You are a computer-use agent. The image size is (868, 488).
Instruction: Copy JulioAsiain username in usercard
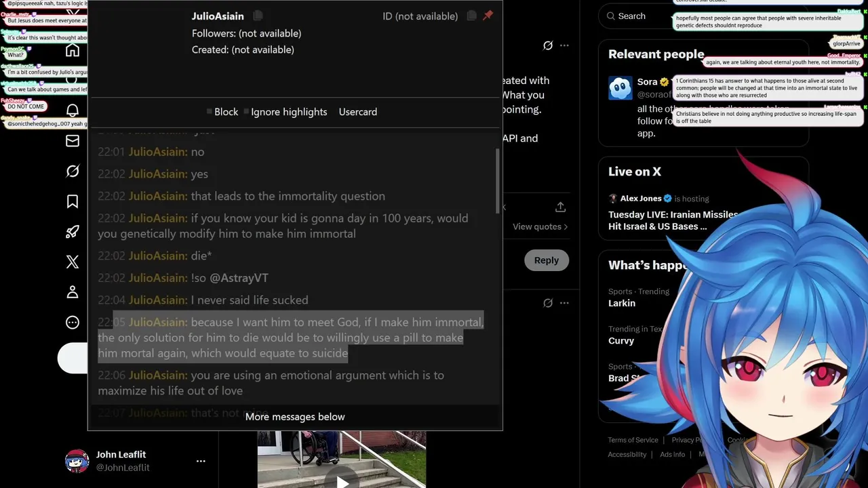[258, 16]
